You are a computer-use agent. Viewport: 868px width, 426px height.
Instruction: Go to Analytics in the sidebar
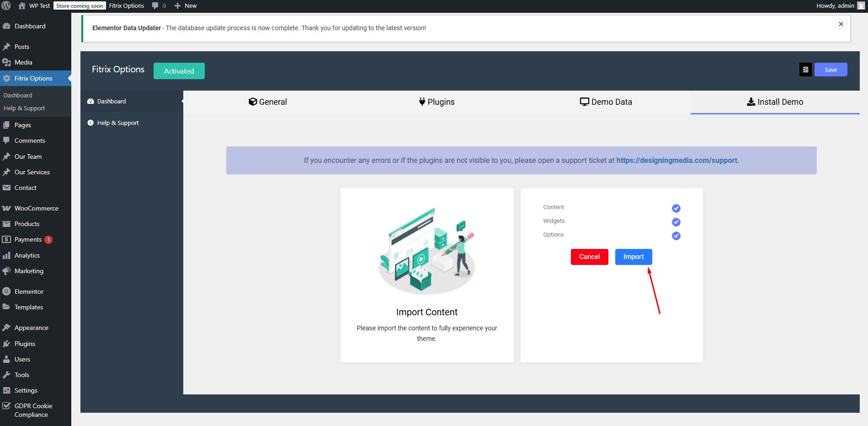coord(27,255)
